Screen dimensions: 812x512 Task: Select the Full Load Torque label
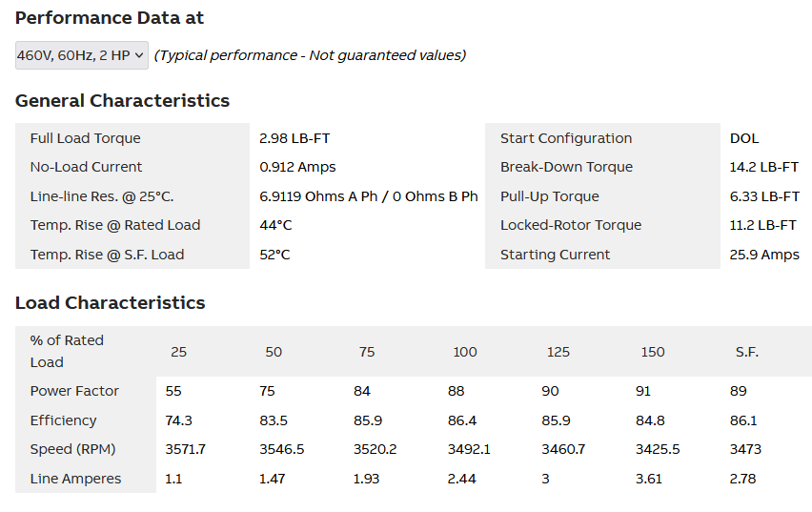(x=85, y=138)
